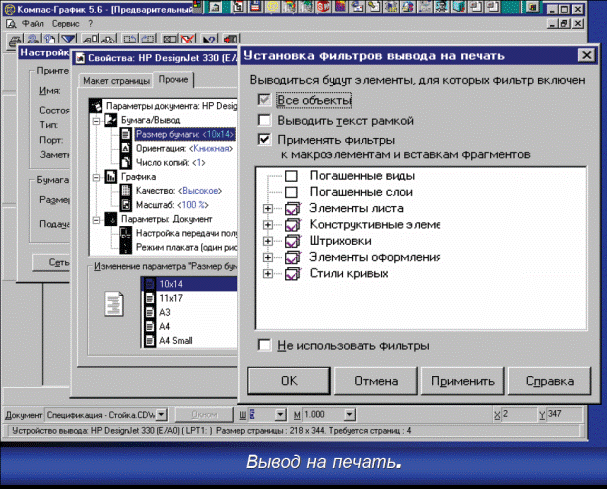Click the Графика node chart icon
607x489 pixels.
(111, 177)
